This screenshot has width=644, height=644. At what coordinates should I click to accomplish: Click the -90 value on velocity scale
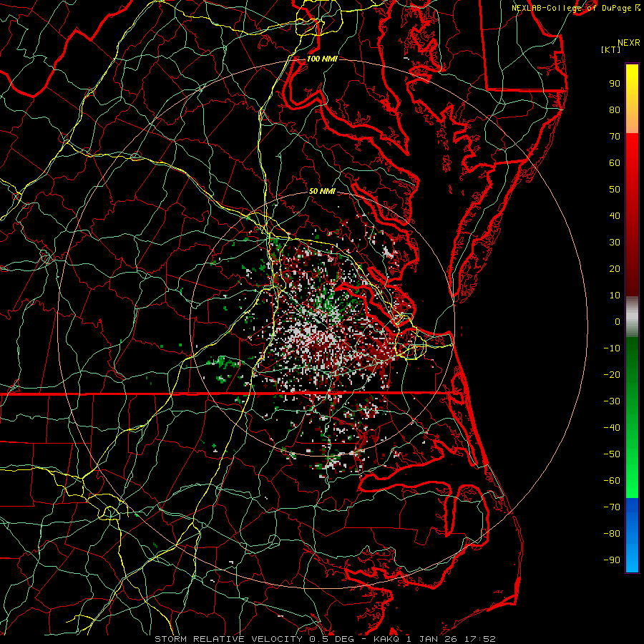[x=612, y=560]
